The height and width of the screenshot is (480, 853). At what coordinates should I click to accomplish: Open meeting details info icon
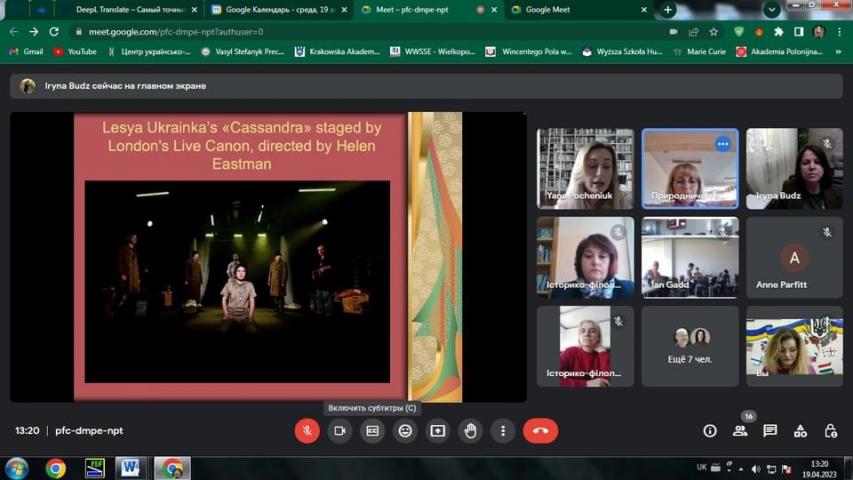[x=710, y=431]
